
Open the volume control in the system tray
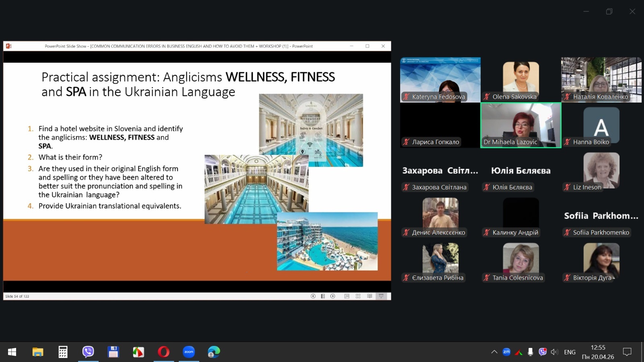point(554,352)
